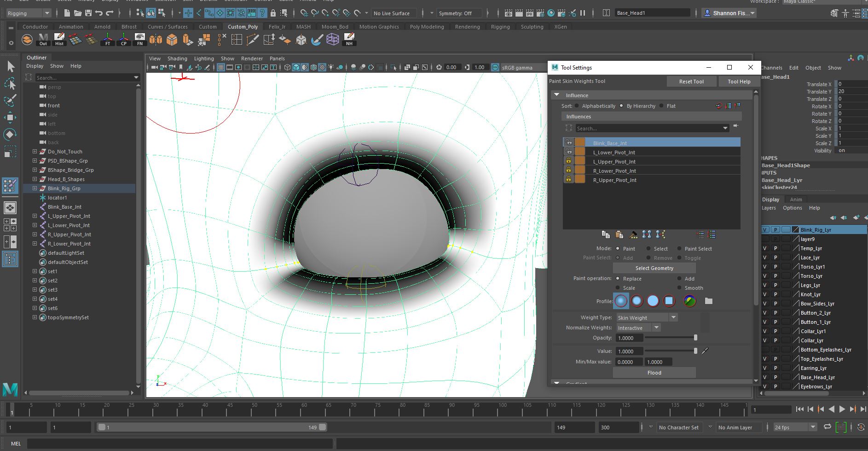Select the arrow Select tool in toolbox
Viewport: 868px width, 451px height.
pos(11,67)
